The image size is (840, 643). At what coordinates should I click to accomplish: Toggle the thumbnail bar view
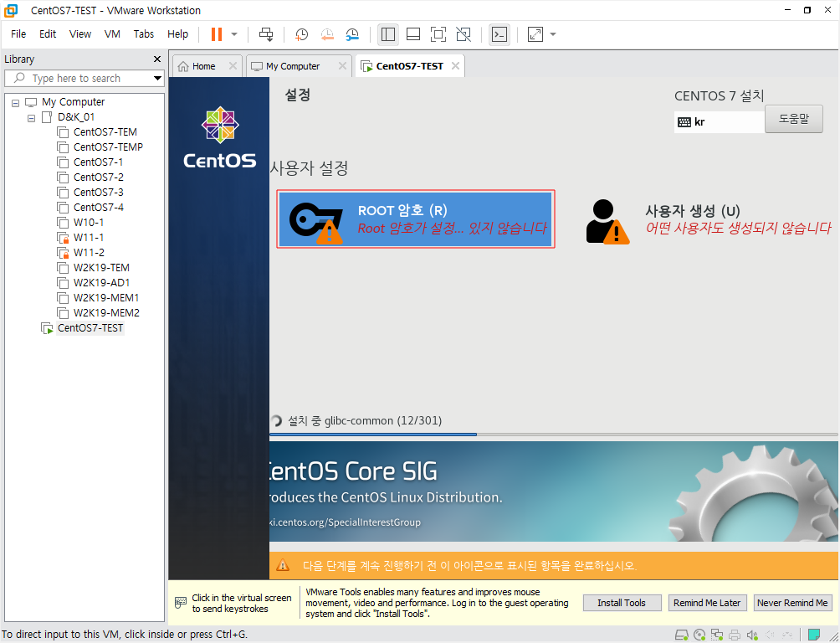coord(413,34)
